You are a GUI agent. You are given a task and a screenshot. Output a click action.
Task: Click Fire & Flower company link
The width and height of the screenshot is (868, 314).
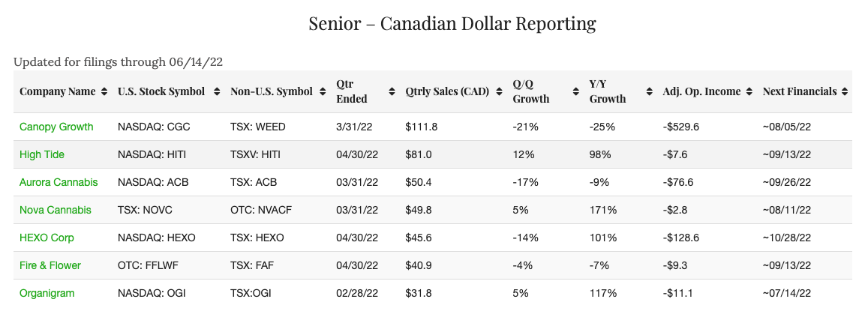point(50,265)
